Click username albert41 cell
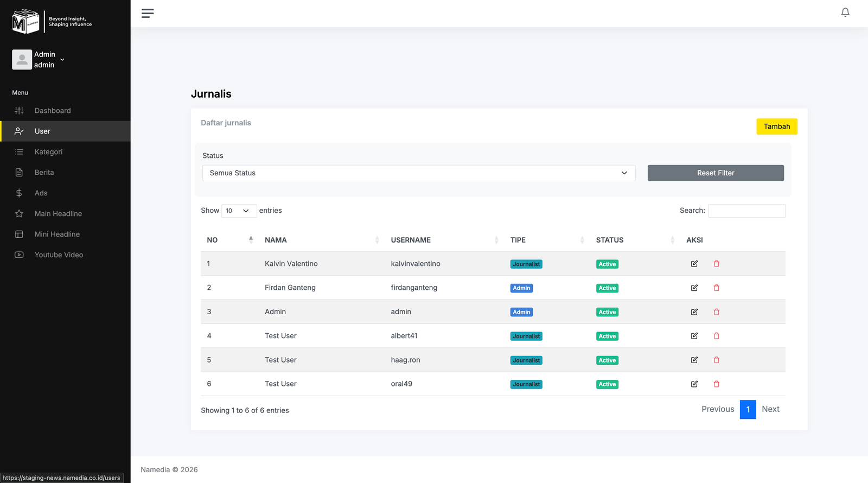This screenshot has width=868, height=483. click(404, 336)
